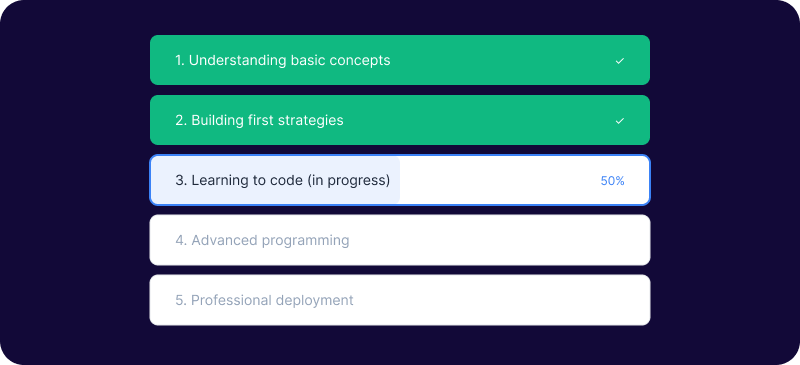Open the locked Professional deployment step
The image size is (800, 365).
400,300
